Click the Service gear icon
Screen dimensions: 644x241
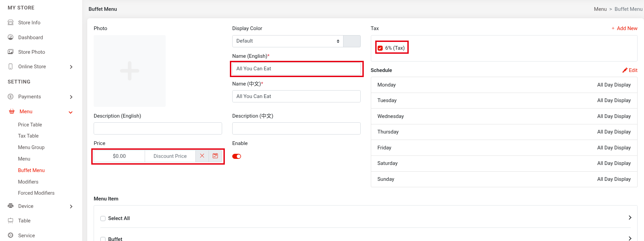(x=10, y=235)
